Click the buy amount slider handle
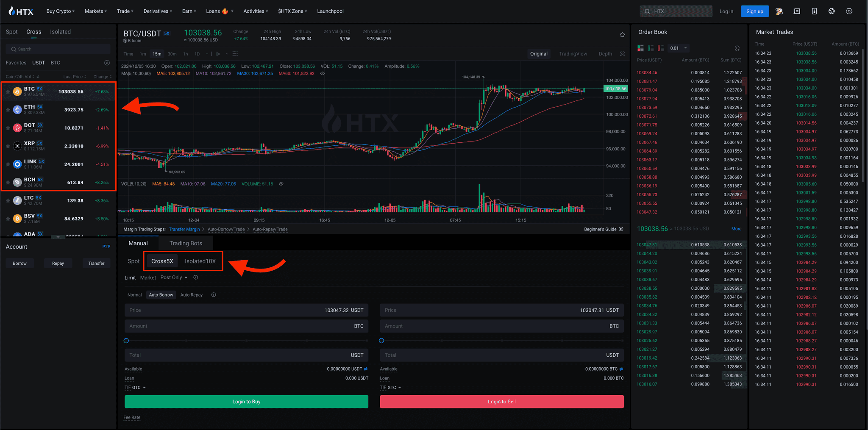The height and width of the screenshot is (430, 868). tap(126, 341)
